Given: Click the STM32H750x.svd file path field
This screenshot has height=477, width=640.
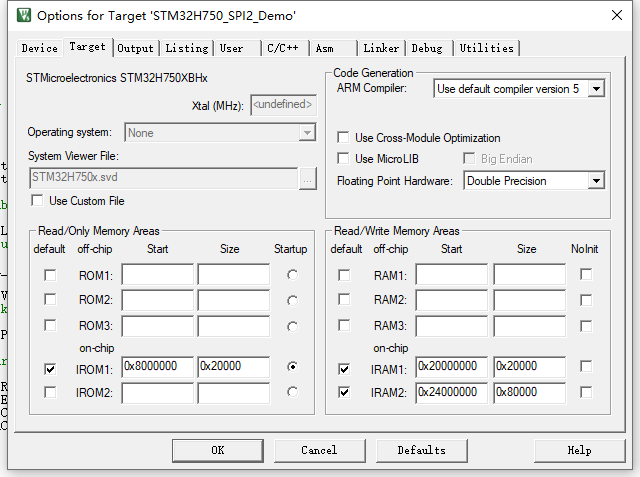Looking at the screenshot, I should click(x=164, y=177).
